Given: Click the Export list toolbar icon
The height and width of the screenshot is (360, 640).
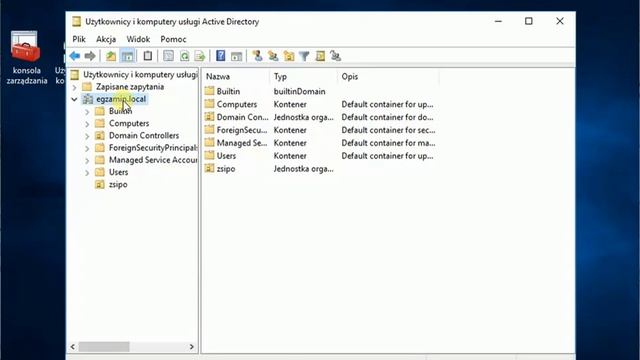Looking at the screenshot, I should (200, 56).
